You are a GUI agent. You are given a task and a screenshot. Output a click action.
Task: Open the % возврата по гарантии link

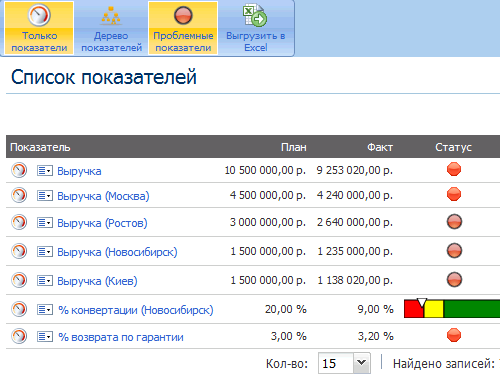[x=121, y=337]
